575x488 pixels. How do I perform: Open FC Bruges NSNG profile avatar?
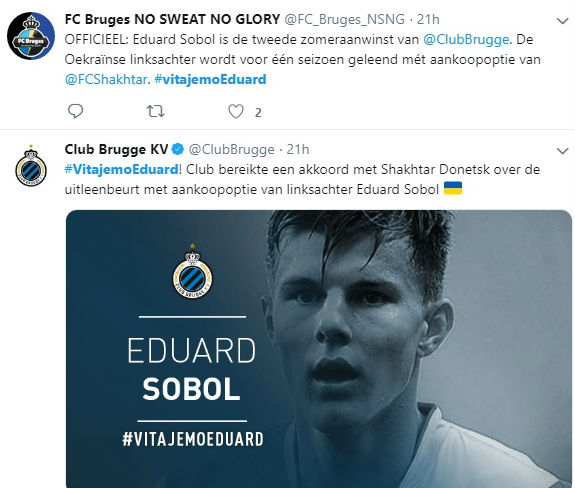coord(31,36)
